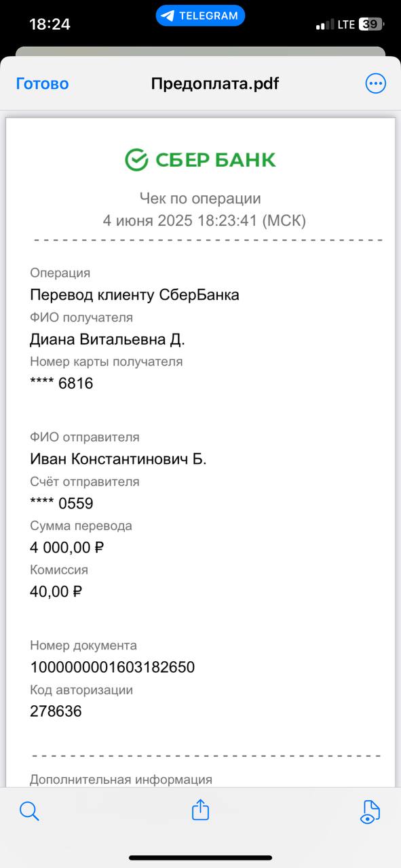Tap the Sber Bank logo checkmark
The width and height of the screenshot is (401, 868).
click(x=136, y=160)
